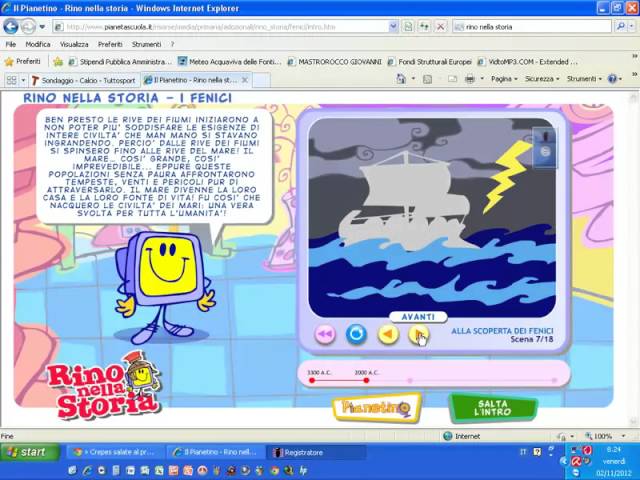640x480 pixels.
Task: Click the Windows start button
Action: pos(30,452)
